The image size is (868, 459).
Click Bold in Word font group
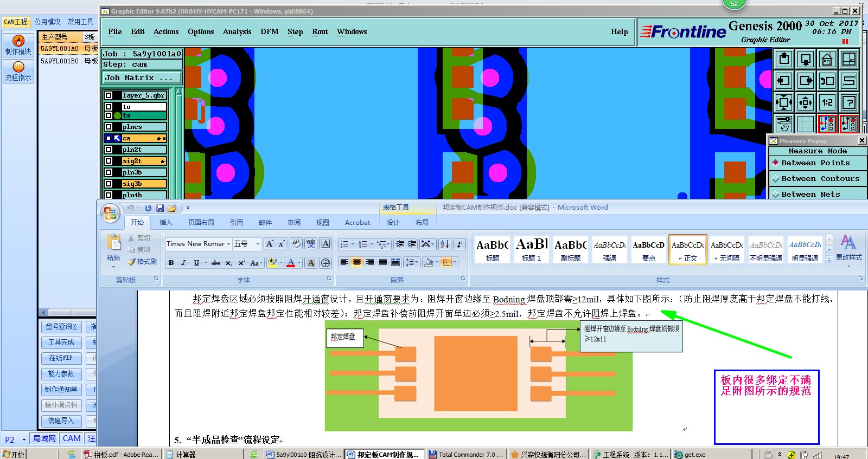[171, 263]
